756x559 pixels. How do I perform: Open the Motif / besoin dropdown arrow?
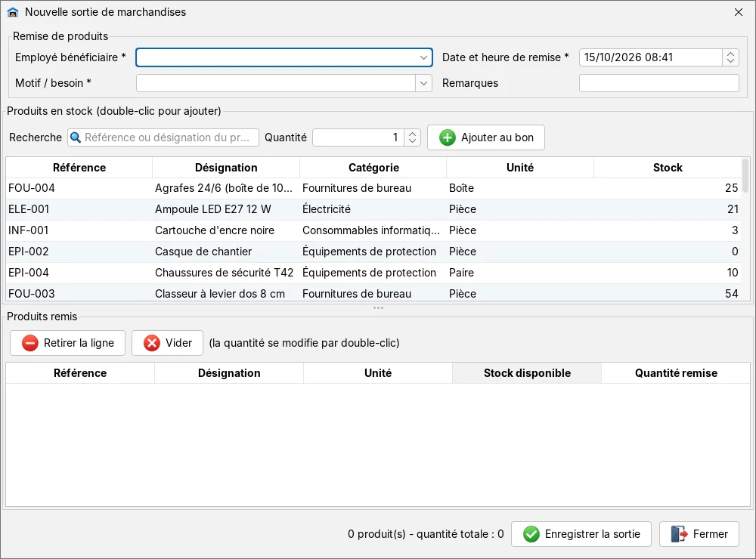[x=423, y=83]
